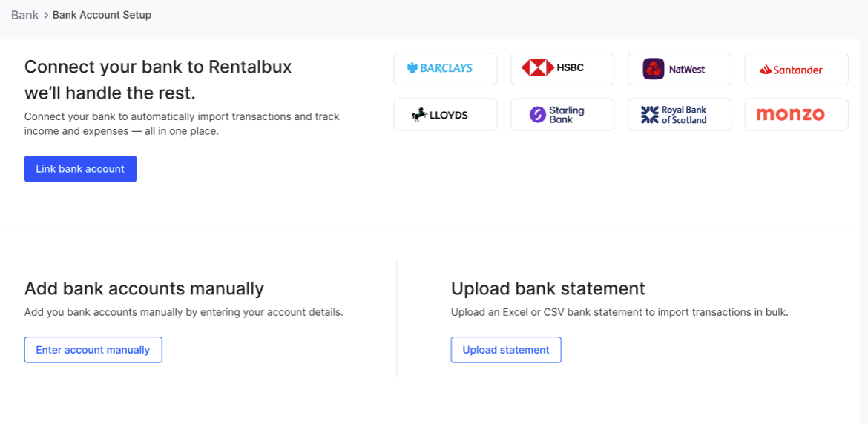This screenshot has height=424, width=868.
Task: Click the Upload statement button
Action: (506, 350)
